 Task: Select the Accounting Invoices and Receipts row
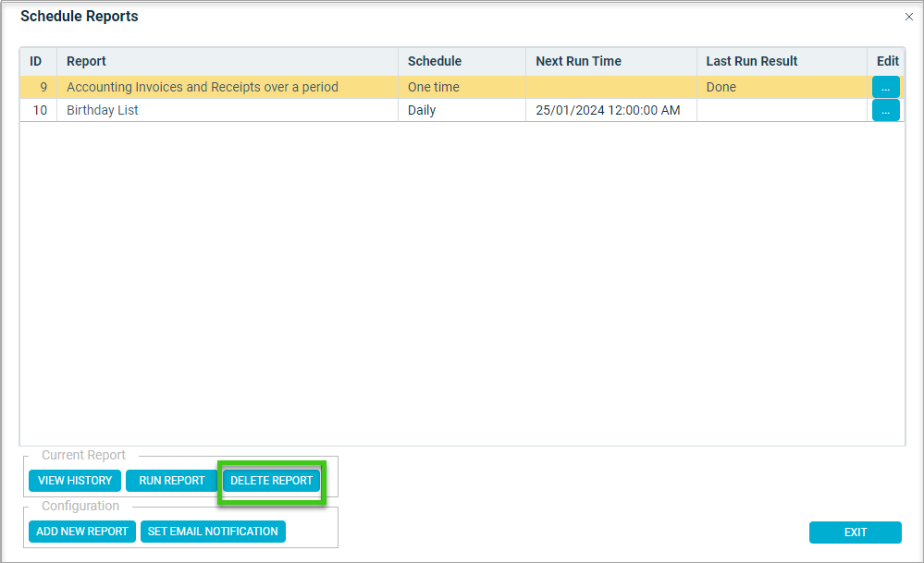click(462, 87)
